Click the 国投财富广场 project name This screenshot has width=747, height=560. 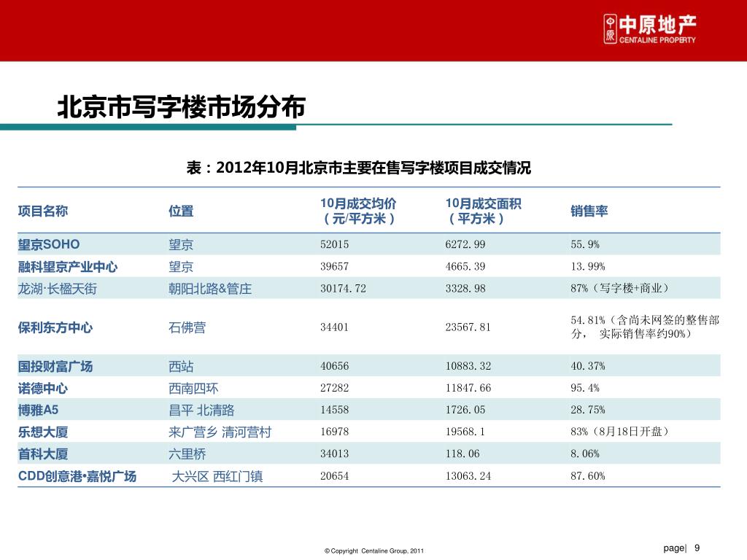[x=55, y=367]
